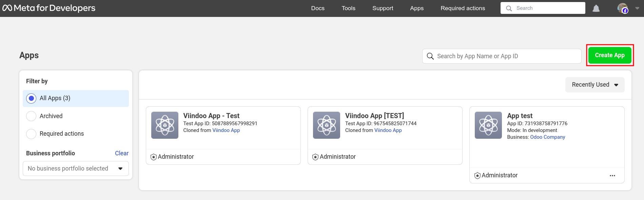Viewport: 644px width, 200px height.
Task: Open the Odoo Company business link
Action: 547,137
